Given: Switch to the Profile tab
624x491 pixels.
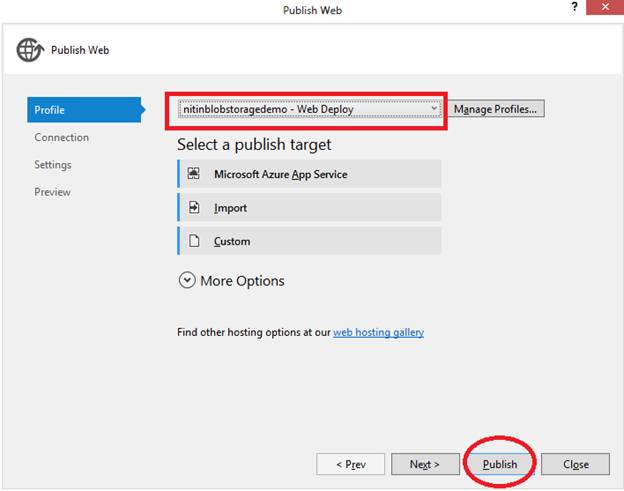Looking at the screenshot, I should (86, 110).
